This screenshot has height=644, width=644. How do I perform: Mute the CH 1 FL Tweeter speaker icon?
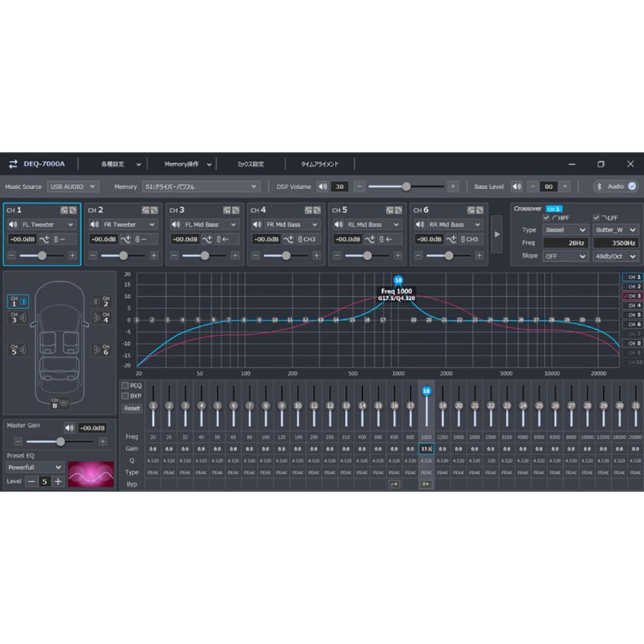pyautogui.click(x=13, y=225)
